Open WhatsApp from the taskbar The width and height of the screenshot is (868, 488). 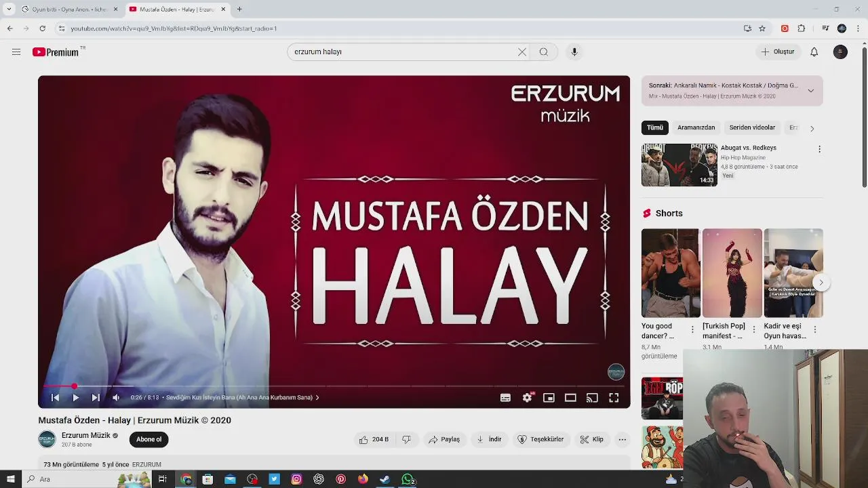408,479
